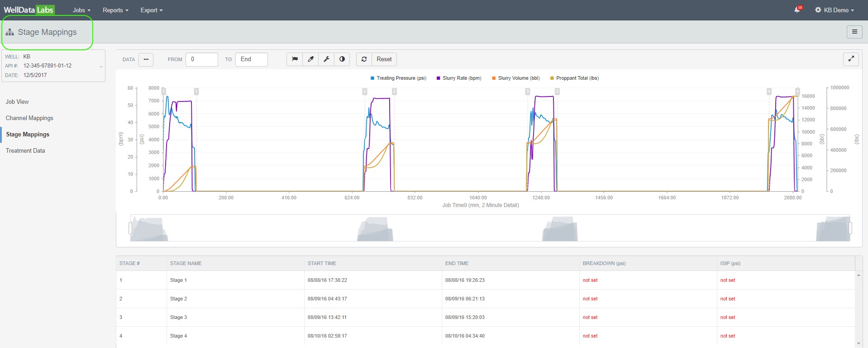Image resolution: width=868 pixels, height=348 pixels.
Task: Open the notifications bell
Action: (x=797, y=10)
